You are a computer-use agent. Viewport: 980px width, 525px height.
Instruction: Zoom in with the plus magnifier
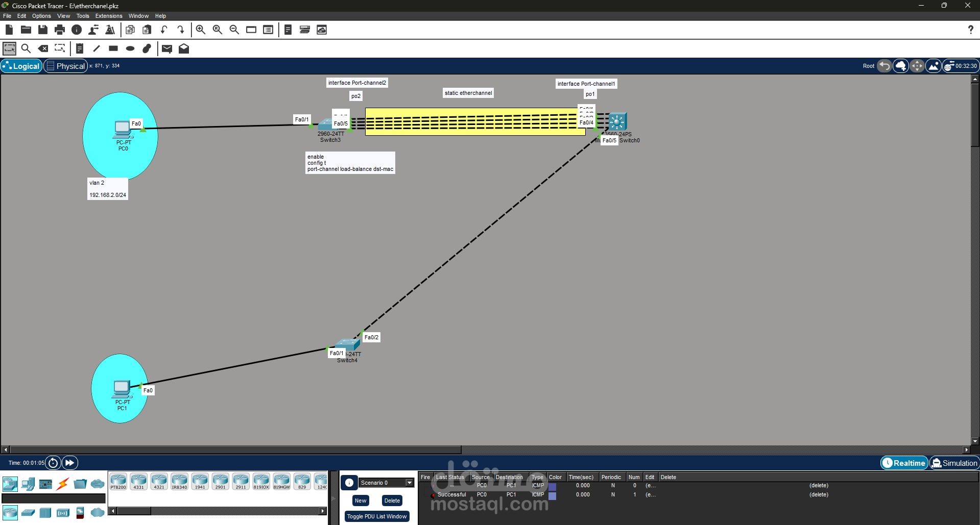point(201,30)
